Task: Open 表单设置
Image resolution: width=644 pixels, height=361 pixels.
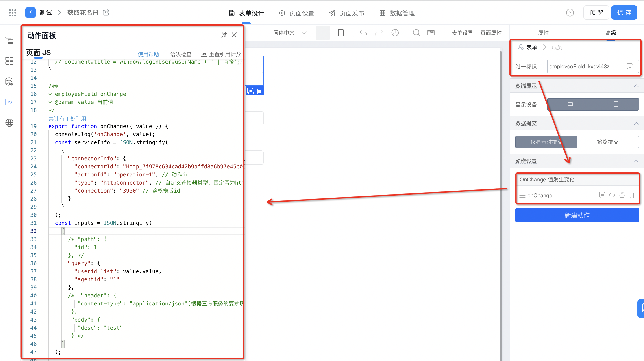Action: click(462, 33)
